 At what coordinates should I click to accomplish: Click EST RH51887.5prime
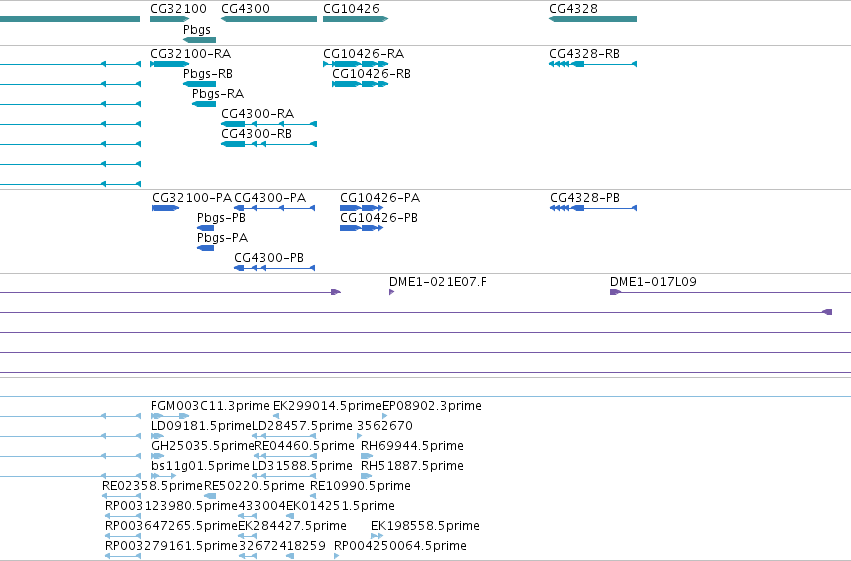click(x=367, y=476)
